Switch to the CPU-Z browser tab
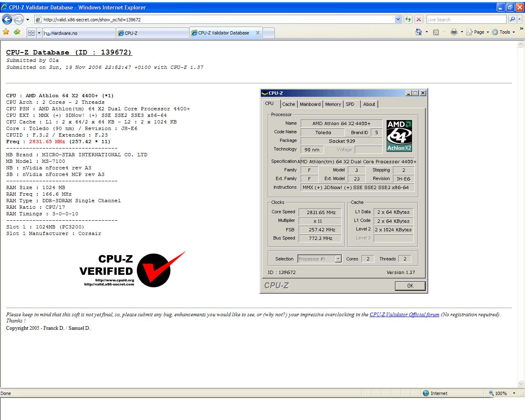The width and height of the screenshot is (525, 420). pos(153,33)
